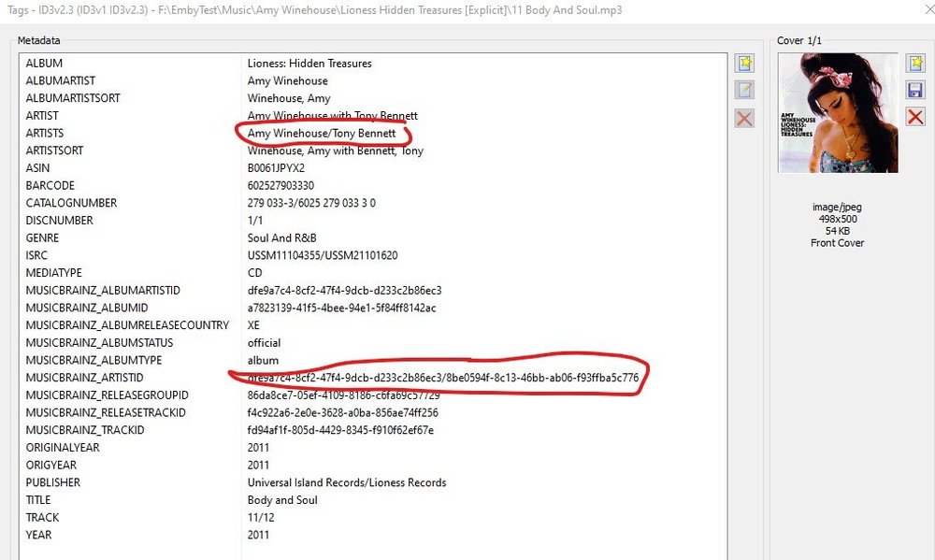This screenshot has height=560, width=935.
Task: Select the MUSICBRAINZ_ARTISTID double ID value
Action: coord(443,378)
